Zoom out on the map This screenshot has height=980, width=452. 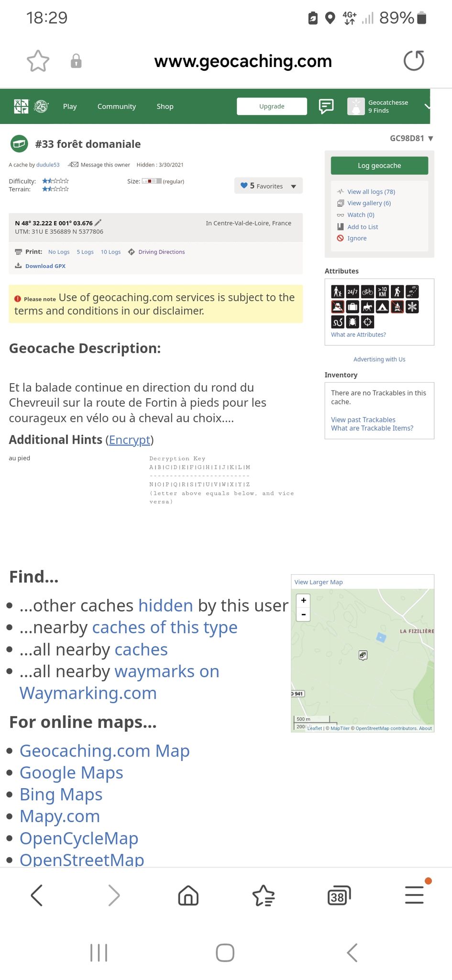click(x=303, y=614)
